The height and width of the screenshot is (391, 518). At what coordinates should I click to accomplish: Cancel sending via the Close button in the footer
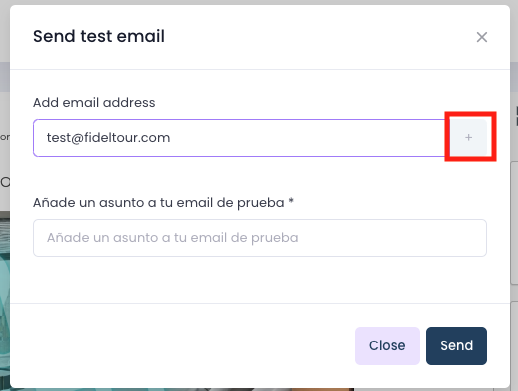point(387,346)
